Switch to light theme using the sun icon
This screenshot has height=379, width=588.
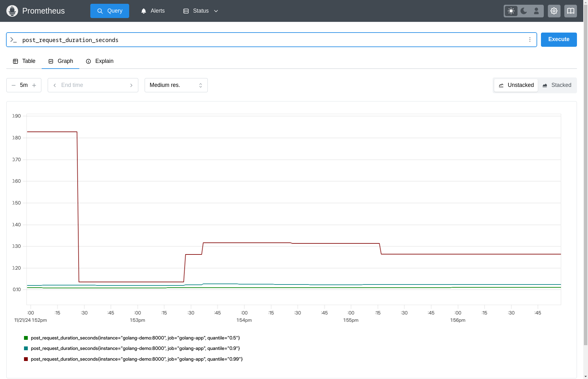point(511,11)
